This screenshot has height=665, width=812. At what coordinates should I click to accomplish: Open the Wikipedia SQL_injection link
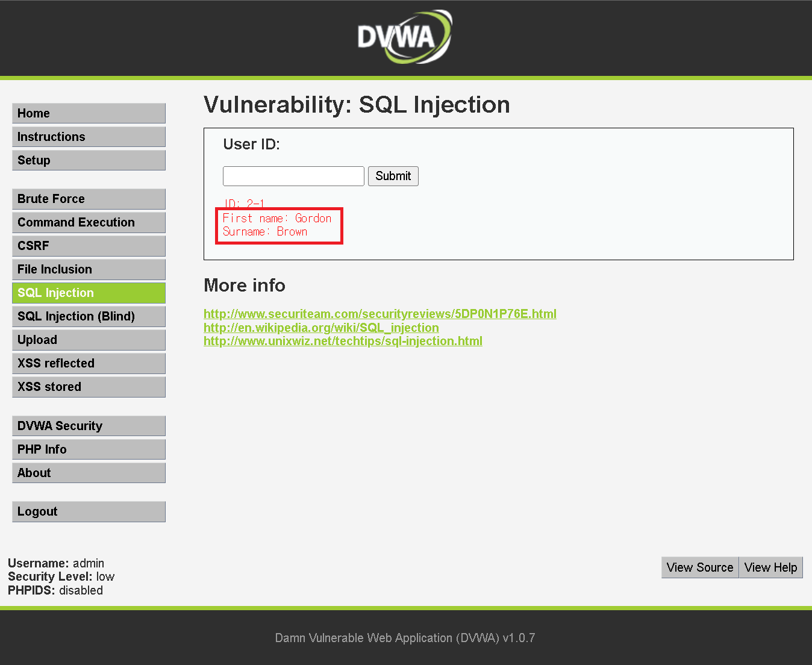click(321, 328)
